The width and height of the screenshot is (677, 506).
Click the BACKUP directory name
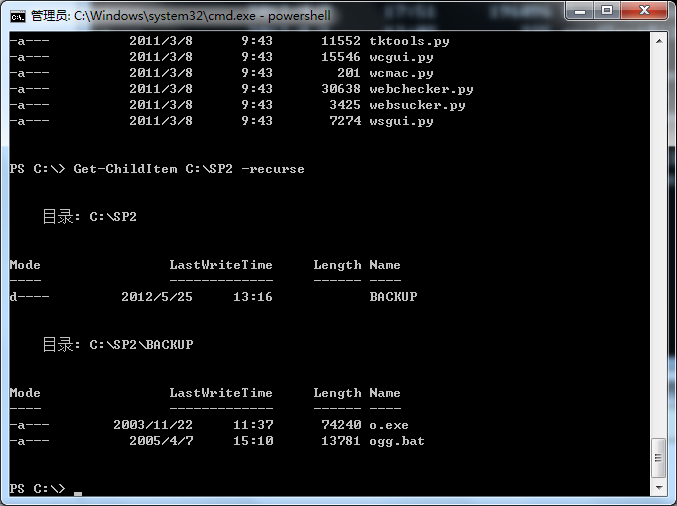pos(393,297)
